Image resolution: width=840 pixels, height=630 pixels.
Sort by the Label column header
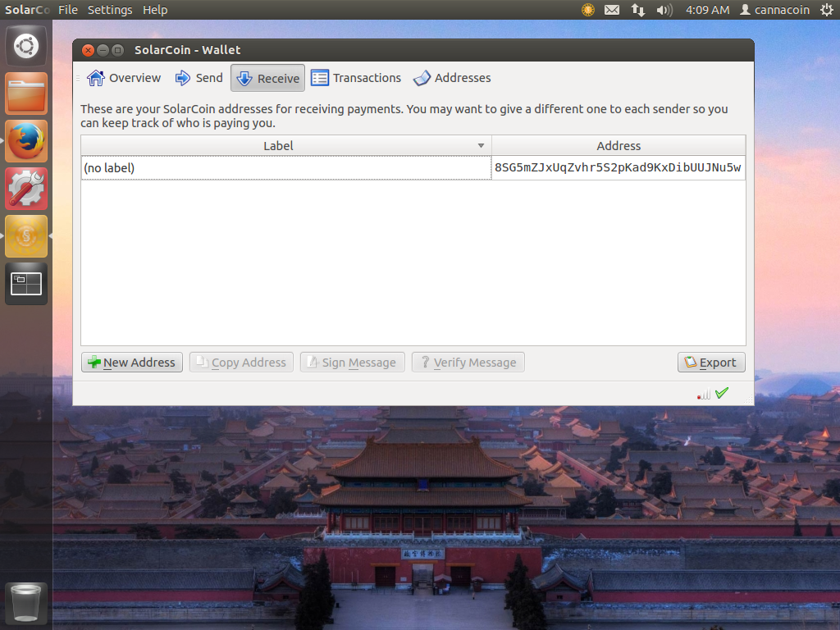click(286, 146)
